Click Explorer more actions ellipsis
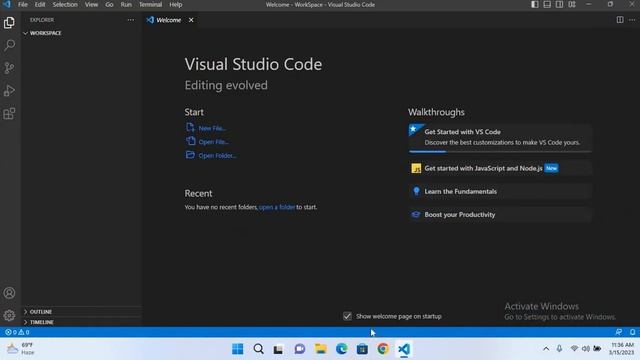 [131, 20]
